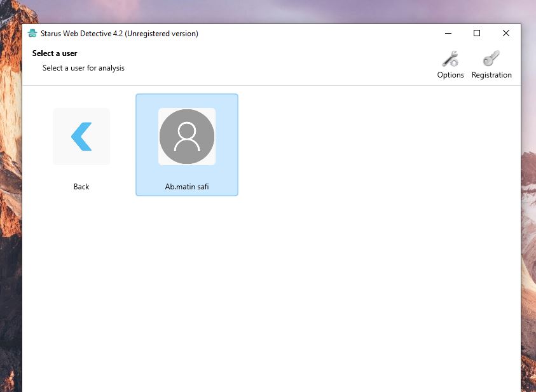Click the Back label text

point(81,187)
